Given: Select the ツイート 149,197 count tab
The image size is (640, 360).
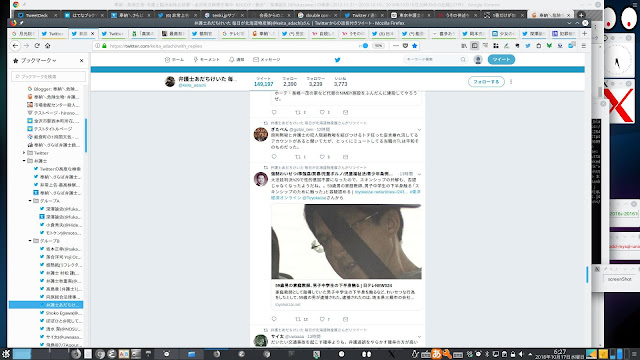Looking at the screenshot, I should (263, 81).
